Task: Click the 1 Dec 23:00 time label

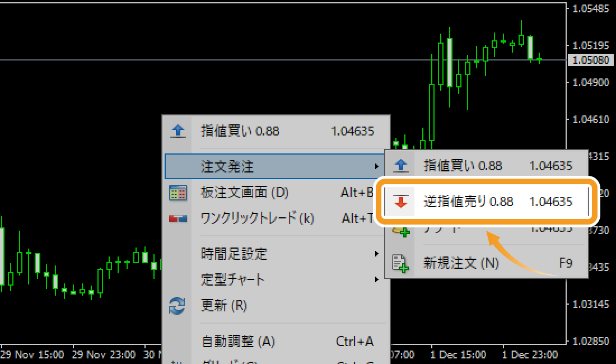Action: coord(530,355)
